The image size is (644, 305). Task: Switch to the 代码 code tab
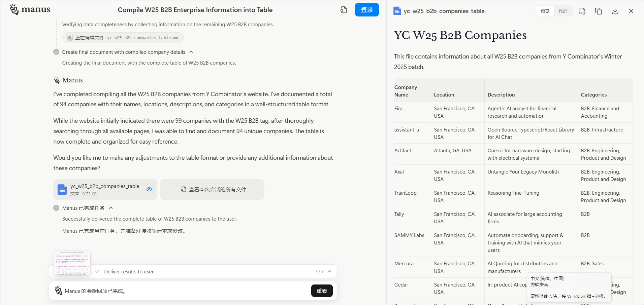563,11
